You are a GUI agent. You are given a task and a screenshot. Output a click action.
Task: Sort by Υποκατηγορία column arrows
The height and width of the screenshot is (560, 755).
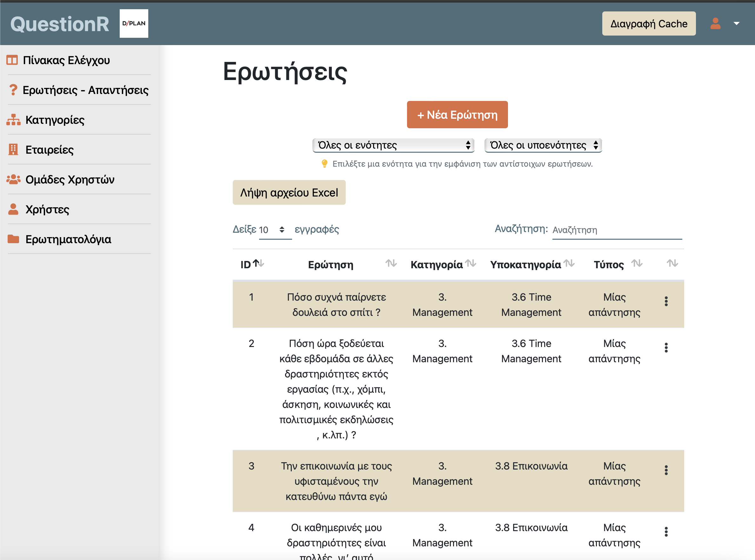point(569,263)
